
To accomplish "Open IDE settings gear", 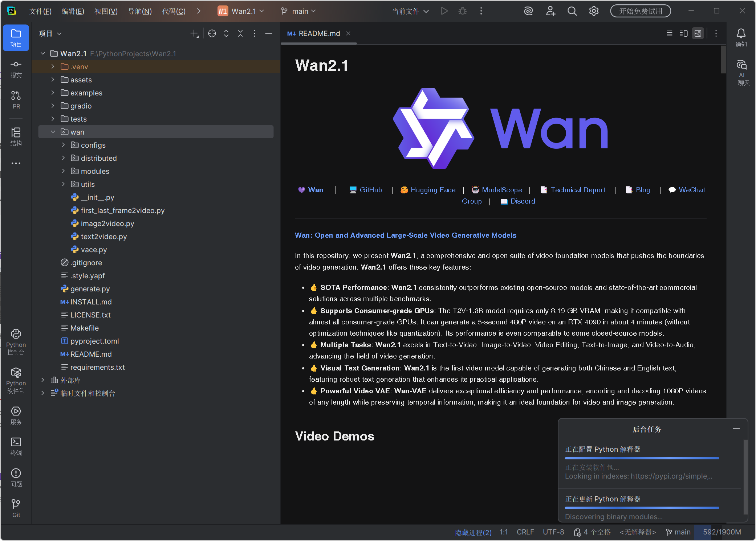I will coord(594,11).
